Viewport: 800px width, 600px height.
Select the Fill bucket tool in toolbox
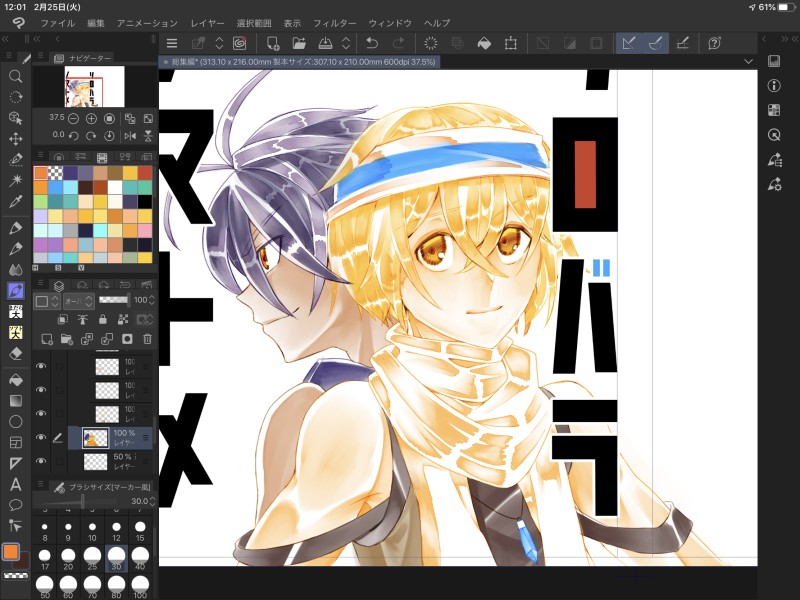coord(15,380)
